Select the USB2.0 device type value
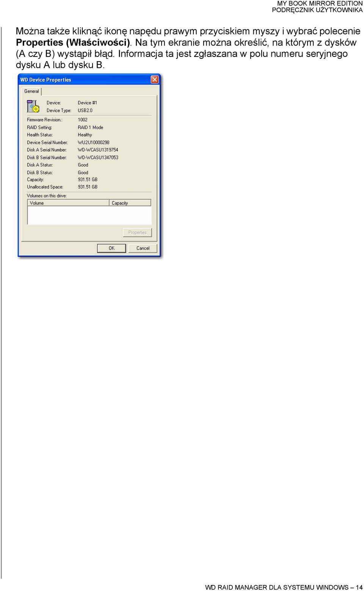 tap(85, 110)
